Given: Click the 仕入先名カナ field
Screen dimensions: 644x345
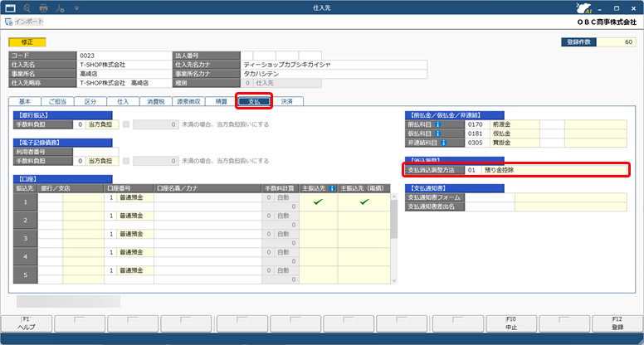Looking at the screenshot, I should [334, 65].
